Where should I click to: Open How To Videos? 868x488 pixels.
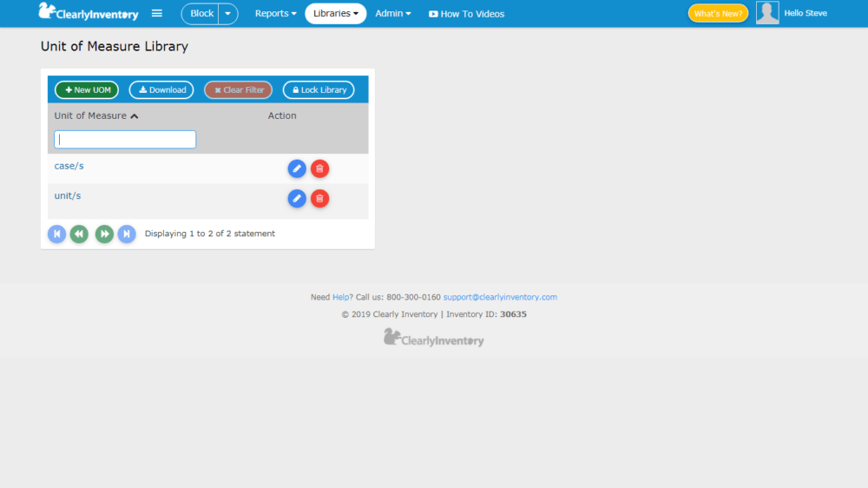click(x=467, y=14)
